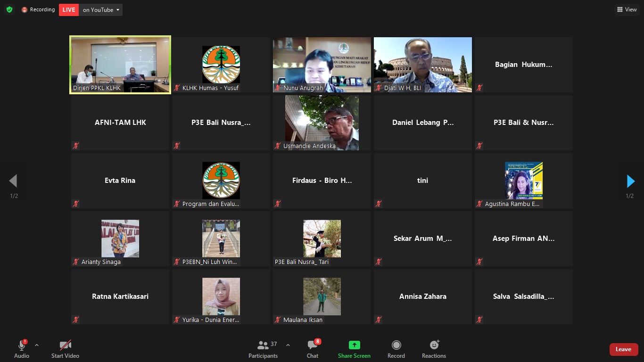Screen dimensions: 644x362
Task: Go to previous page of participants
Action: pyautogui.click(x=13, y=181)
